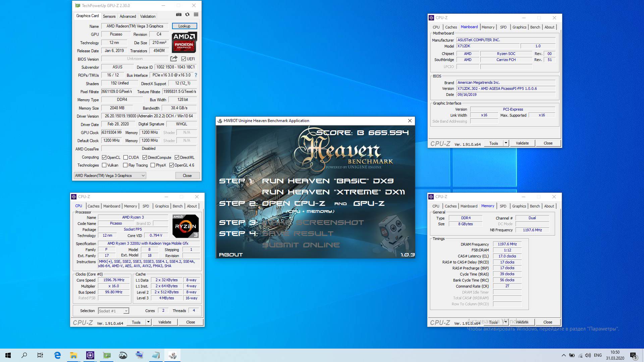Click Close button in Memory CPU-Z window
Screen dimensions: 644x362
pyautogui.click(x=548, y=322)
